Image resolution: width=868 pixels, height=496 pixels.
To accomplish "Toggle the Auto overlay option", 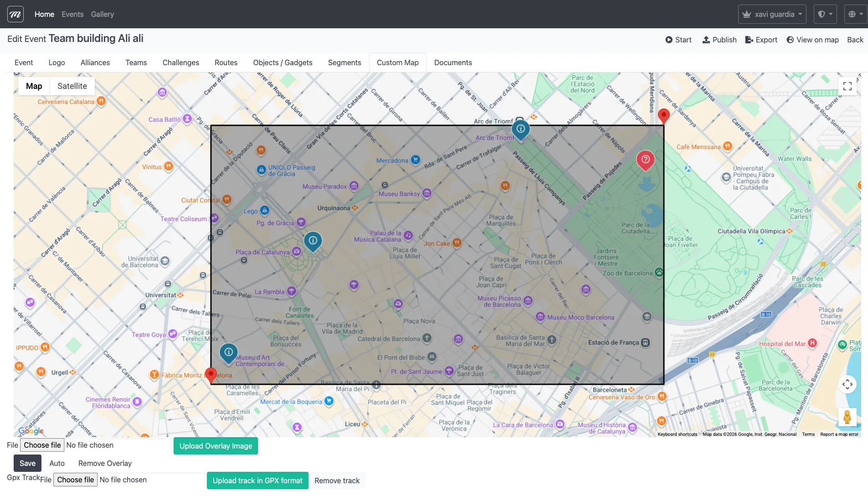I will tap(56, 463).
